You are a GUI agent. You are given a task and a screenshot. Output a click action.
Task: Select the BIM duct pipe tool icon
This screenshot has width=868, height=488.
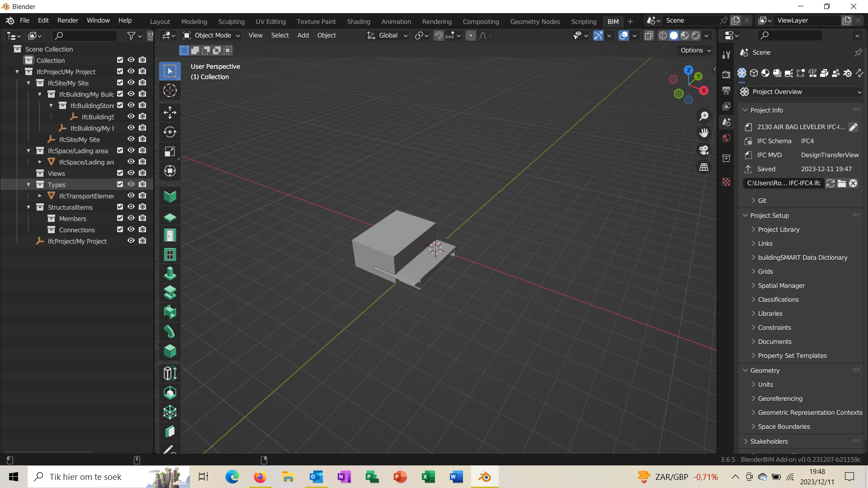pos(170,332)
